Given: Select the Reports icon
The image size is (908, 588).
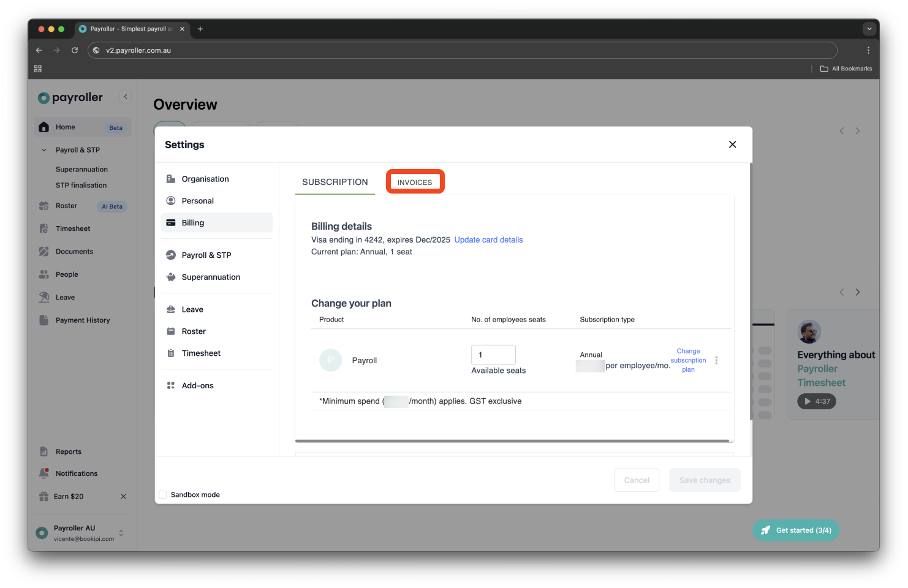Looking at the screenshot, I should (44, 451).
